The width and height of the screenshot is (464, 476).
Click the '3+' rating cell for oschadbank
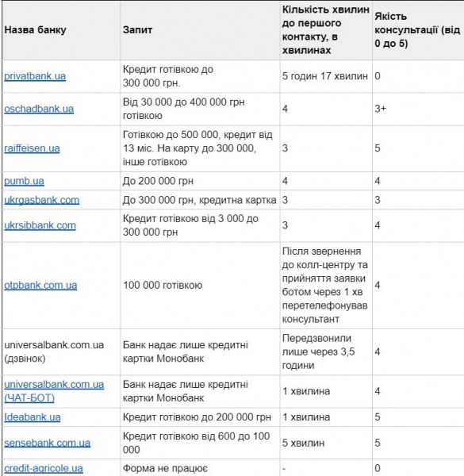click(418, 109)
